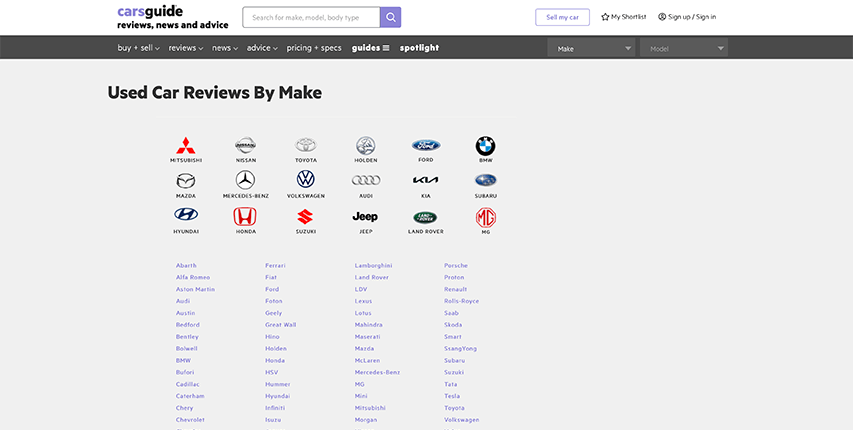Open the Foton link
The width and height of the screenshot is (853, 430).
pyautogui.click(x=274, y=301)
